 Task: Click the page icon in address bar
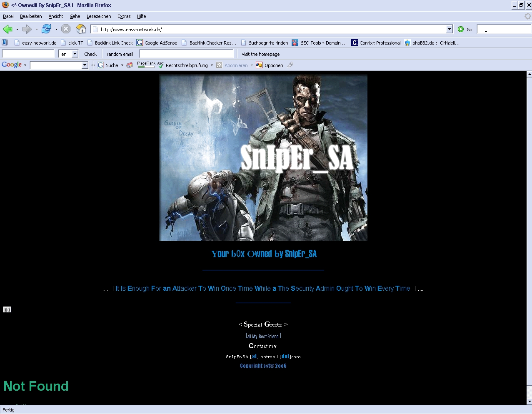point(95,29)
